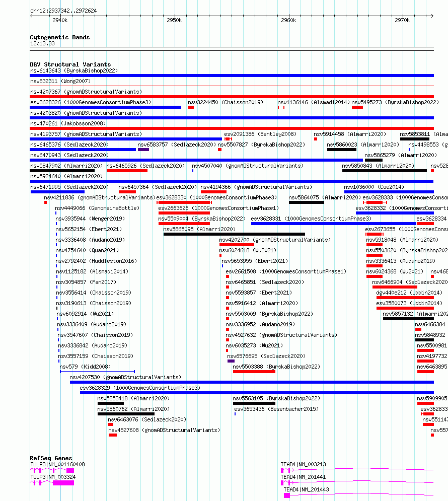Open the esv3653436 (Besenbacher2015) label

pyautogui.click(x=276, y=408)
